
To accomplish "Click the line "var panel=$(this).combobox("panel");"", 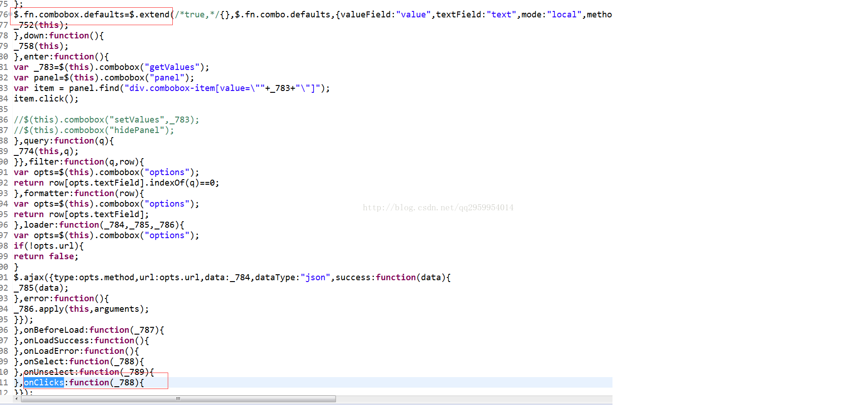I will (x=104, y=78).
